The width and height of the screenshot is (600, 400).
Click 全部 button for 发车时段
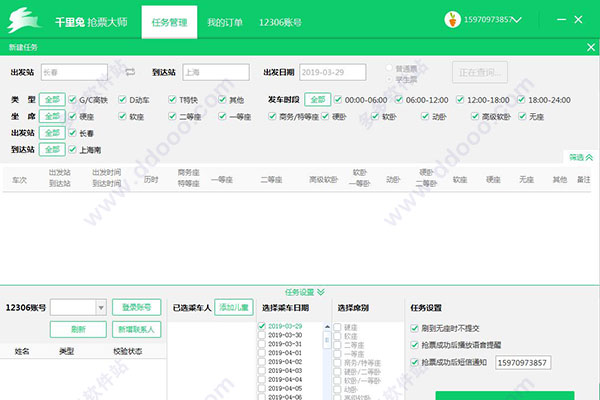318,100
